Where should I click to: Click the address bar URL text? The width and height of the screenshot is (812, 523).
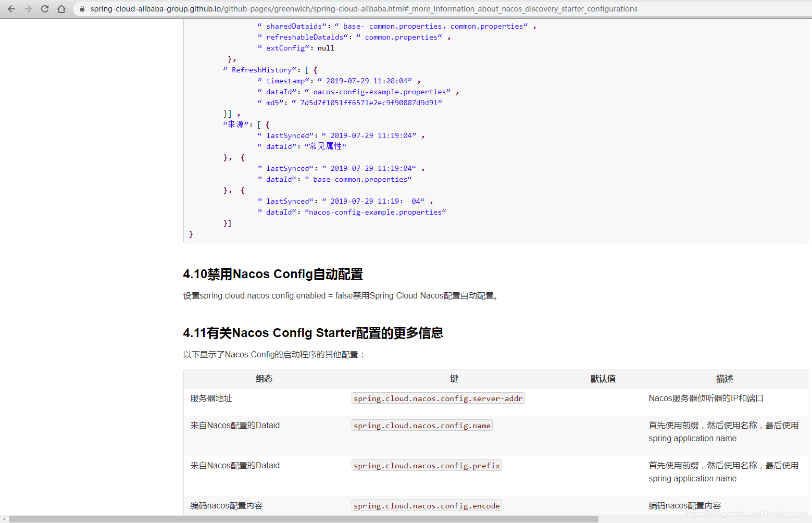365,8
